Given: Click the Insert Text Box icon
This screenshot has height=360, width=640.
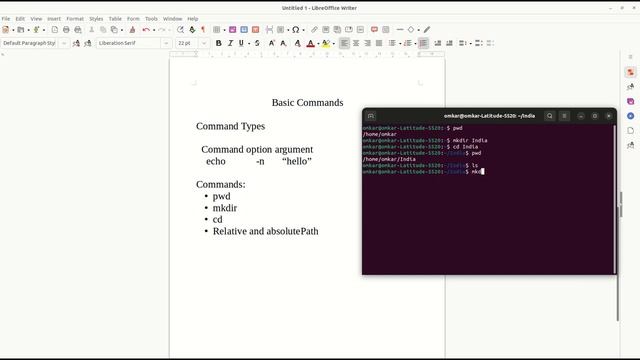Looking at the screenshot, I should [256, 30].
